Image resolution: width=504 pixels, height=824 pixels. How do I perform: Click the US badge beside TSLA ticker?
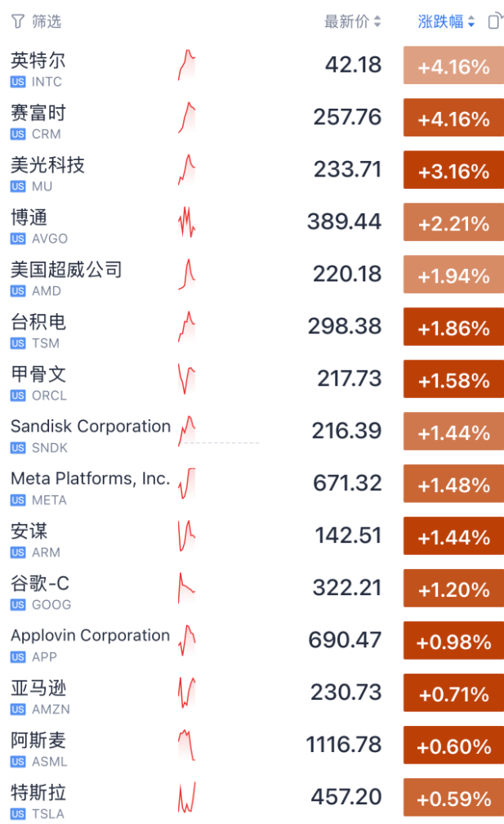click(x=18, y=814)
